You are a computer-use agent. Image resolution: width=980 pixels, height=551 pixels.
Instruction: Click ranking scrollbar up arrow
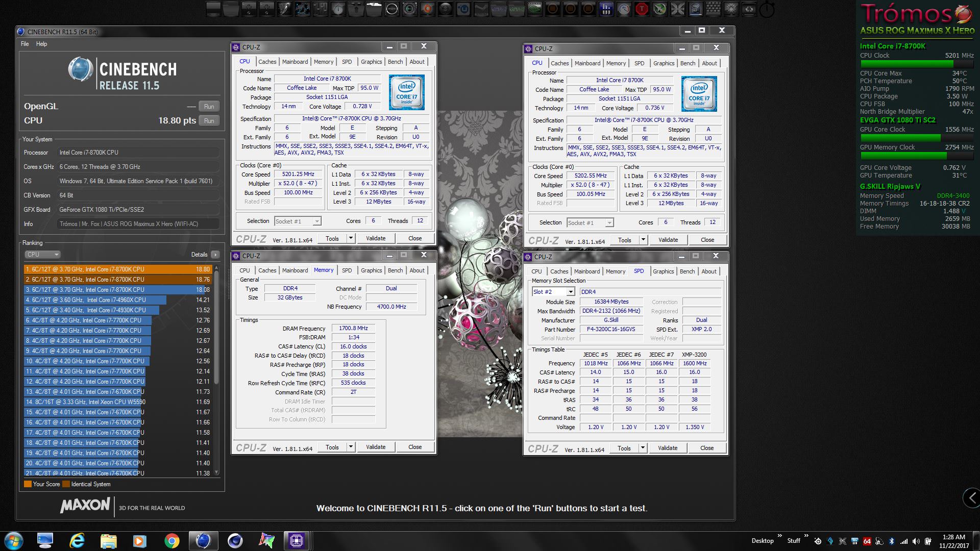click(216, 268)
